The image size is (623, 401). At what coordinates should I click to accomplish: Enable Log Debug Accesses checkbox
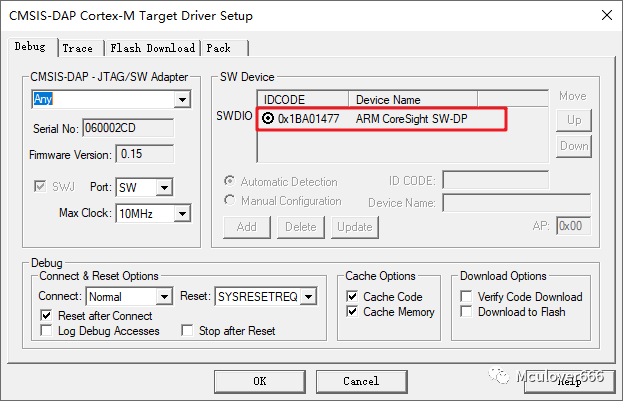[x=46, y=330]
